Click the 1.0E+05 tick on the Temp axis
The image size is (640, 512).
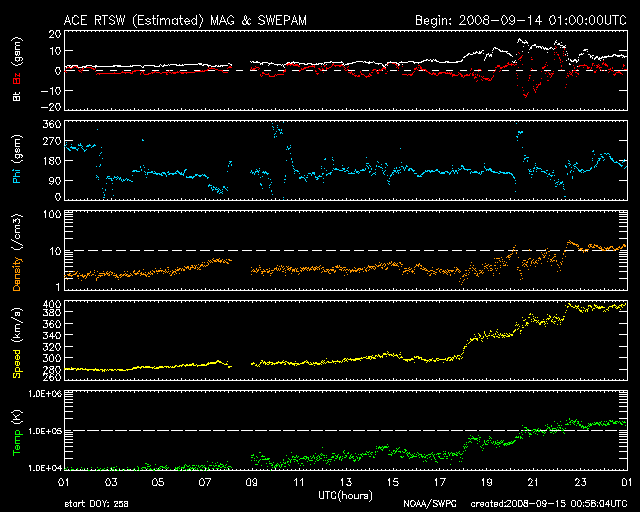point(45,431)
